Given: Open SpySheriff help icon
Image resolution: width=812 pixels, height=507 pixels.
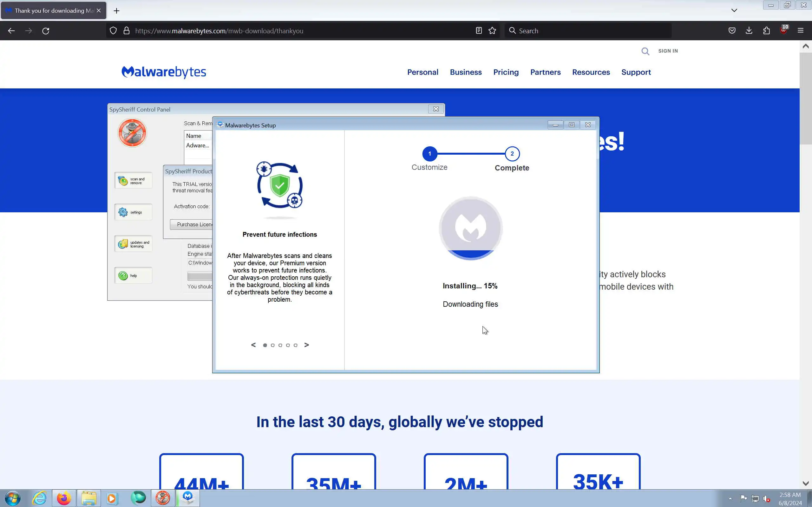Looking at the screenshot, I should pyautogui.click(x=123, y=276).
